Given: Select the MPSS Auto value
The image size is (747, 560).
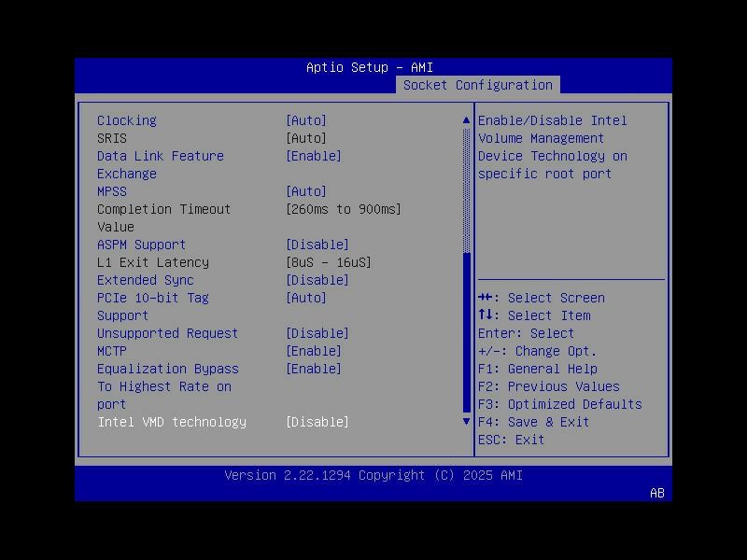Looking at the screenshot, I should [x=306, y=190].
